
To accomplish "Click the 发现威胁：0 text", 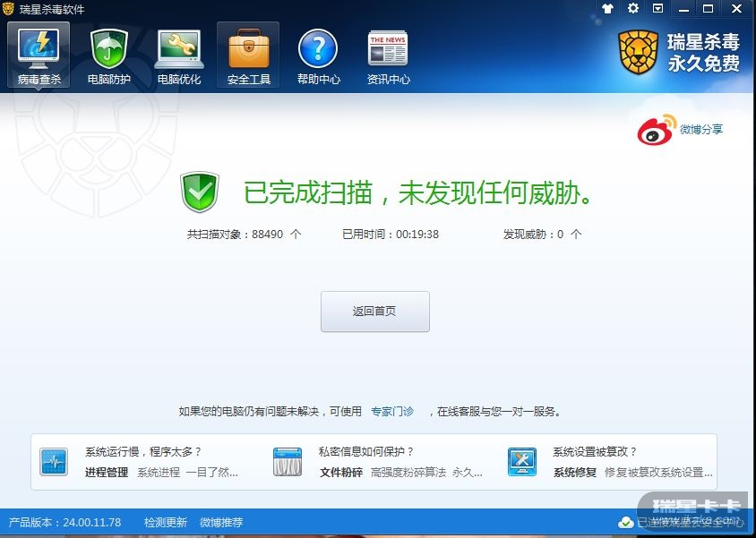I will [543, 235].
